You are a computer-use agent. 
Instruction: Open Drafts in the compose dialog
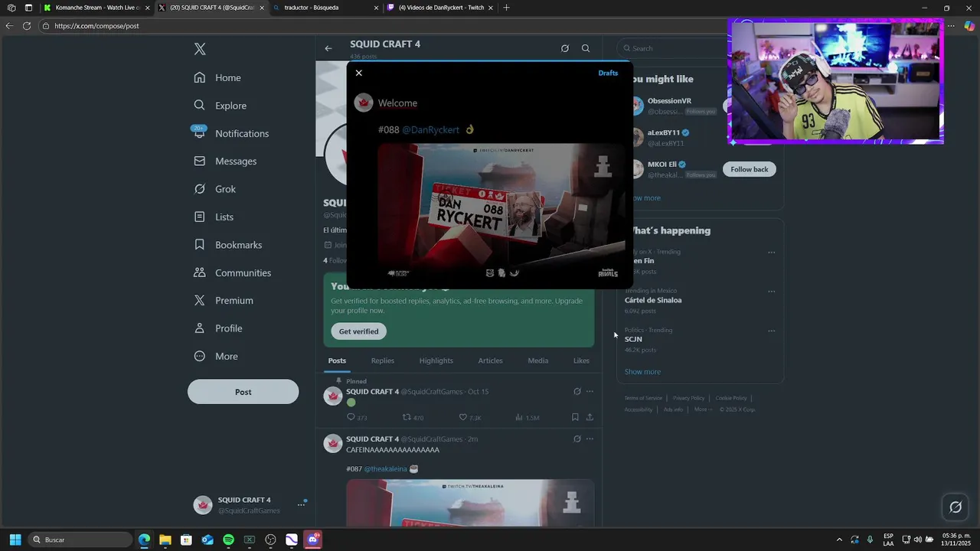click(608, 73)
